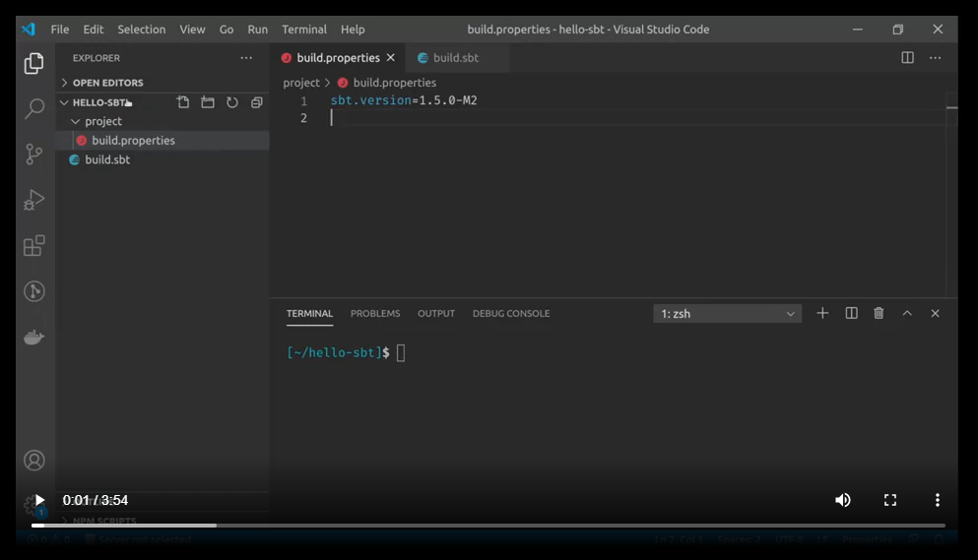978x560 pixels.
Task: Switch to the build.sbt editor tab
Action: point(457,58)
